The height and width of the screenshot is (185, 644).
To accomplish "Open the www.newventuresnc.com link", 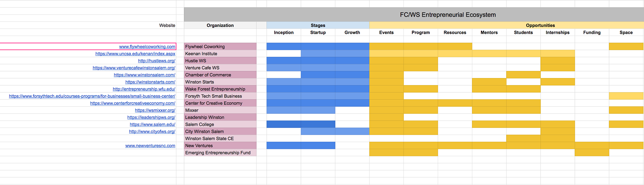I will [x=150, y=146].
